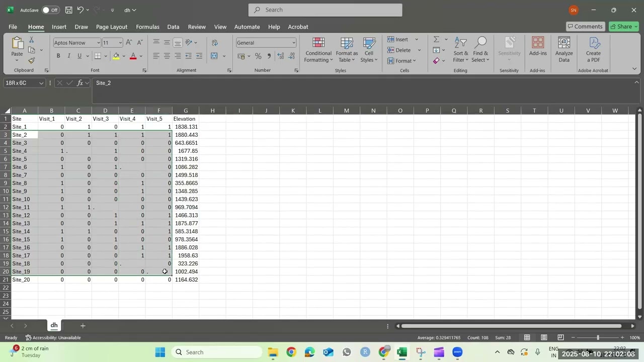Decrease font size with smaller A icon
This screenshot has width=644, height=362.
click(140, 43)
